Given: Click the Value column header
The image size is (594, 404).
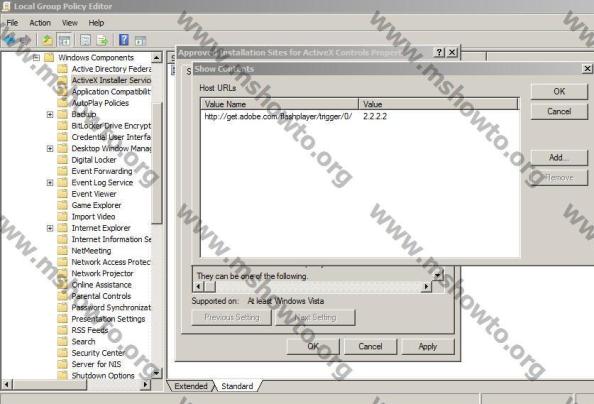Looking at the screenshot, I should [438, 104].
